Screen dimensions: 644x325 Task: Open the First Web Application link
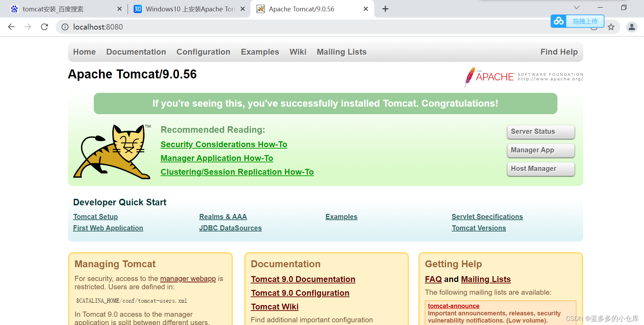click(x=108, y=228)
